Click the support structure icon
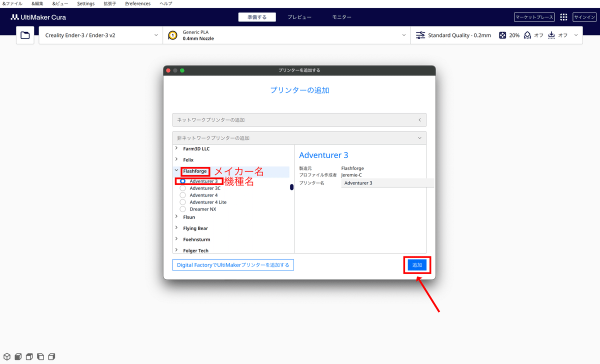 click(527, 35)
